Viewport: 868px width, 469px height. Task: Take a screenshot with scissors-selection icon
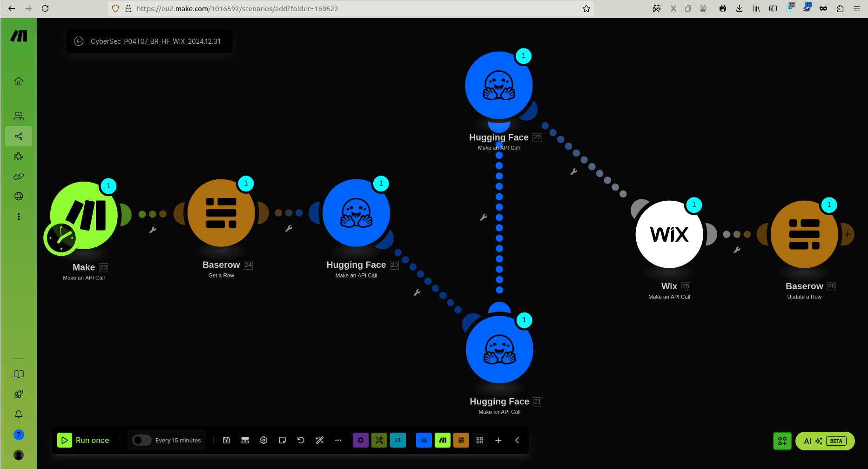657,8
